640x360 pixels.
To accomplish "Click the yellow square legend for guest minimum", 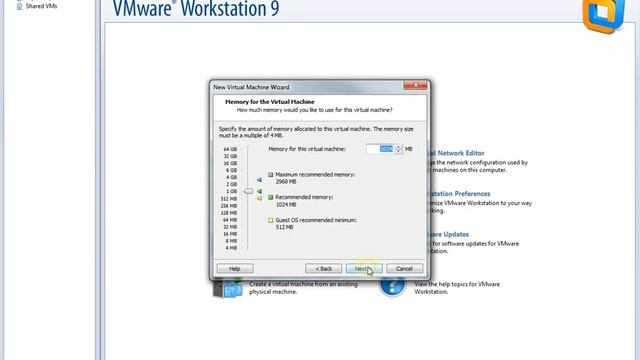I will point(270,220).
